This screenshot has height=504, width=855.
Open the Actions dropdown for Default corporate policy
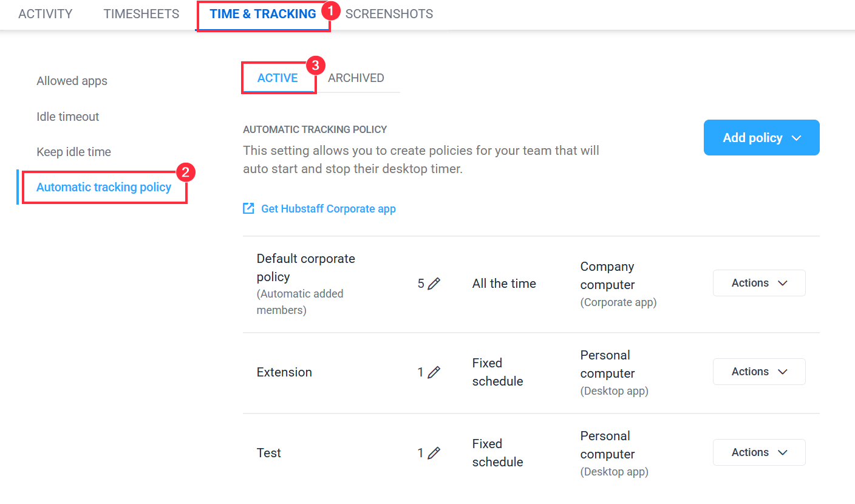[758, 283]
